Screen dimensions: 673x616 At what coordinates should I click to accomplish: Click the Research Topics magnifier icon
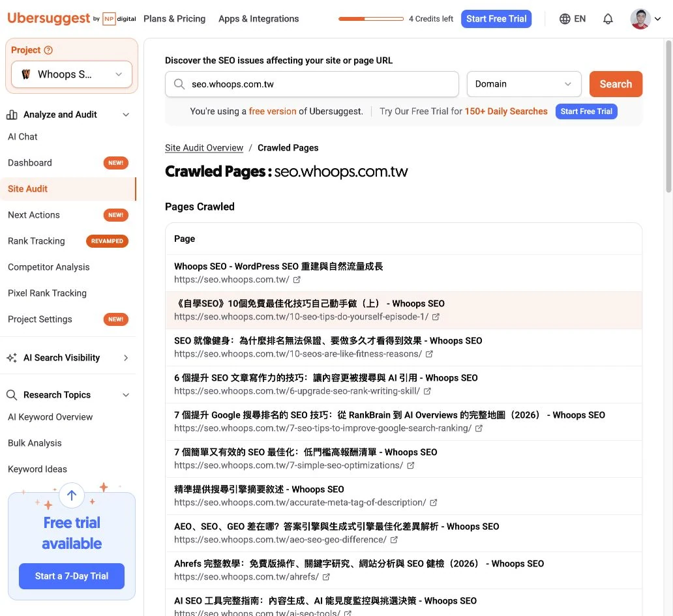(12, 395)
